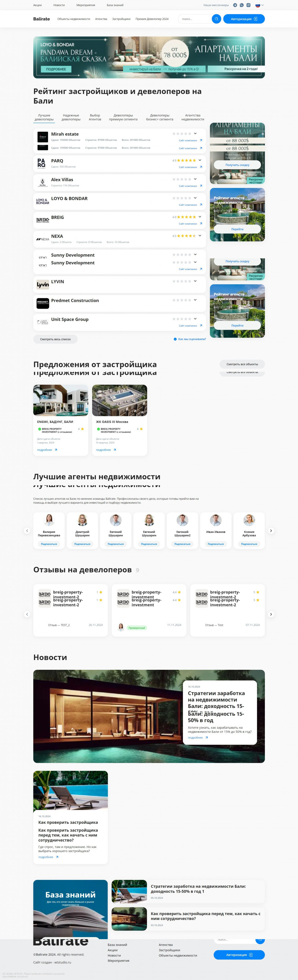Open Девелоперы премиум сегмента tab
Viewport: 298px width, 980px height.
pos(123,117)
